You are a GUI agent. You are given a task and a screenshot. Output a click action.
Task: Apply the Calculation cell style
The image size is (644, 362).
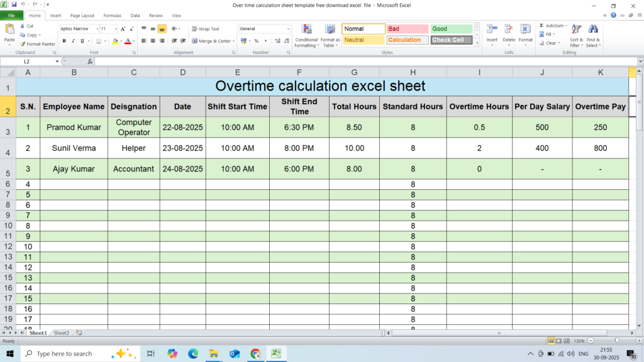[x=407, y=40]
